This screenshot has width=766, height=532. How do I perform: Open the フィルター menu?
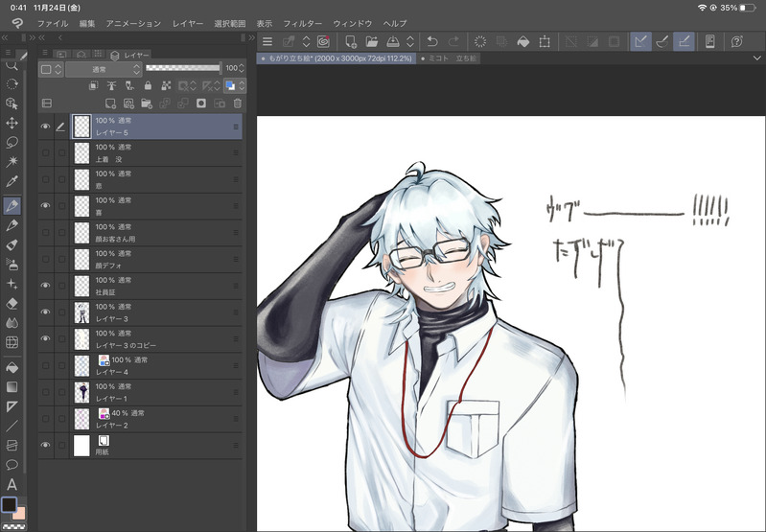point(302,23)
